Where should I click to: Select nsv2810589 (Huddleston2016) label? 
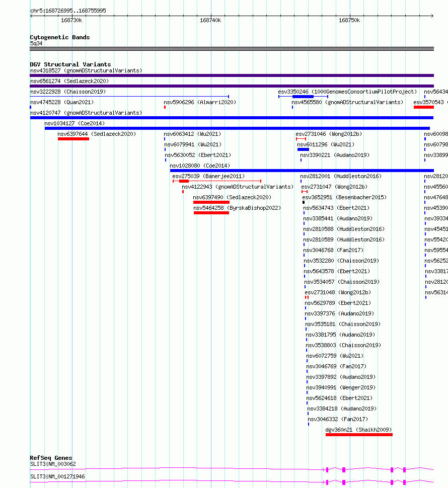344,240
